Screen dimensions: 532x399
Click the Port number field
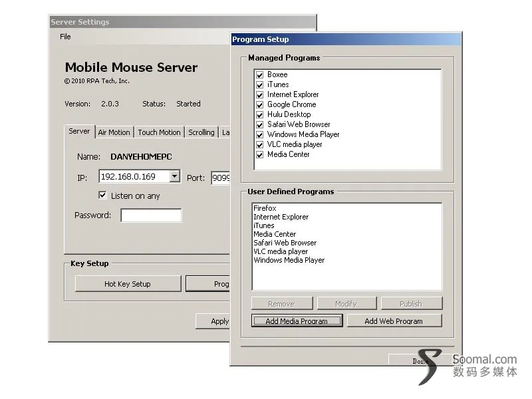221,178
